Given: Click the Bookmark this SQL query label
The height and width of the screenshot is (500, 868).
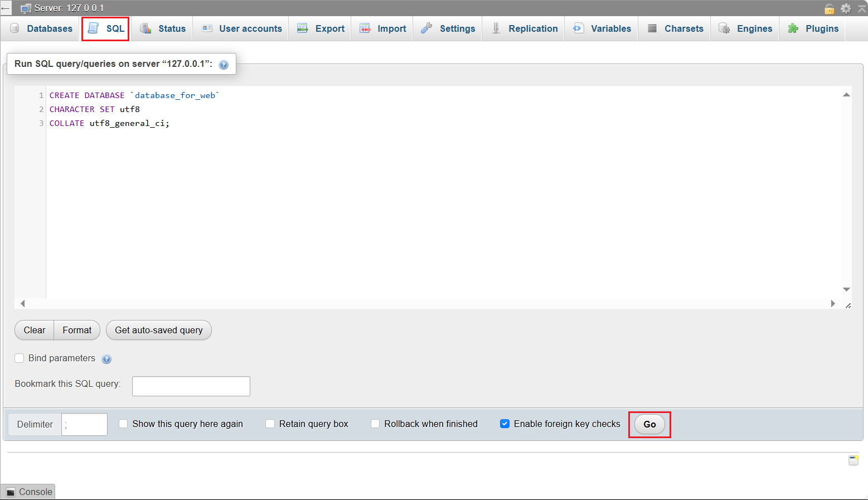Looking at the screenshot, I should pyautogui.click(x=67, y=384).
